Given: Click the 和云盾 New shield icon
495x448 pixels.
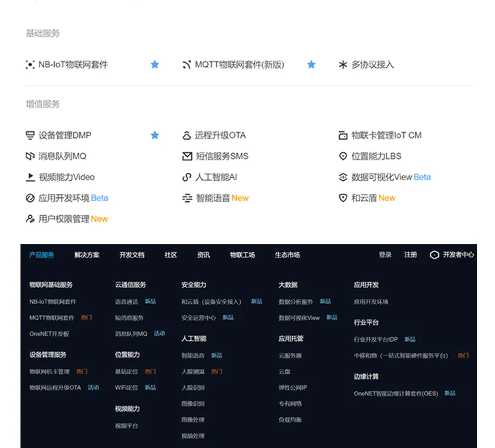Looking at the screenshot, I should [343, 198].
